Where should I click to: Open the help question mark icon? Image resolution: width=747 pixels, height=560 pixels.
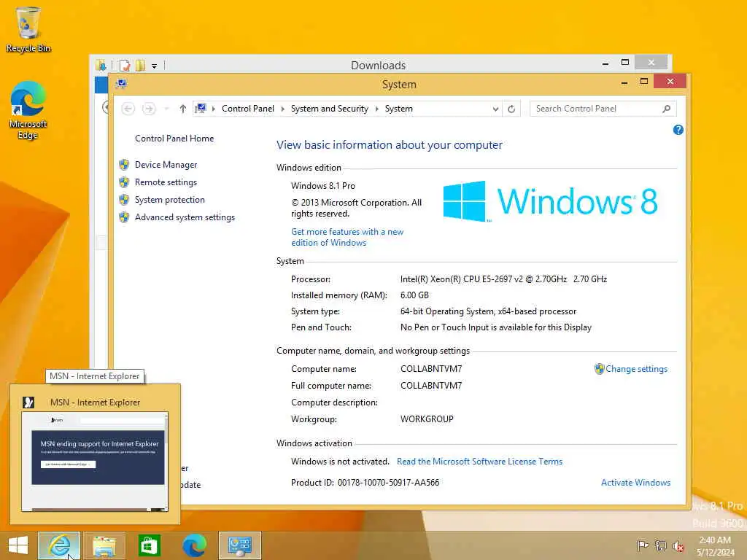(678, 130)
